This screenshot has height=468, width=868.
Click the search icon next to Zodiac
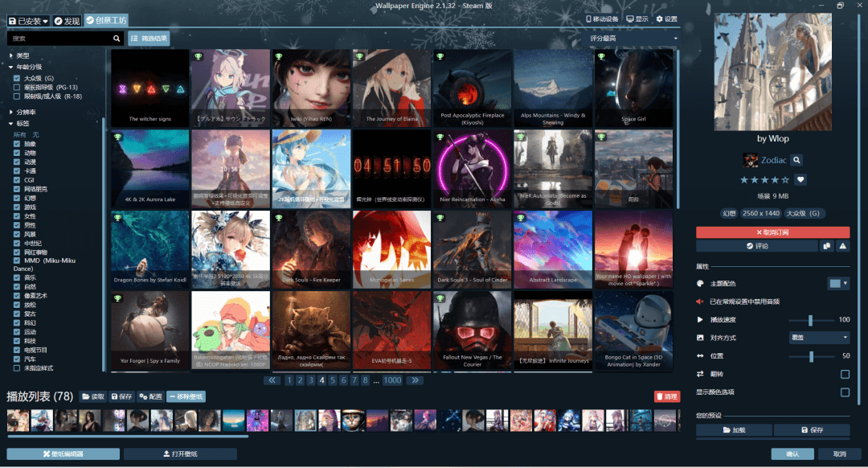coord(796,160)
